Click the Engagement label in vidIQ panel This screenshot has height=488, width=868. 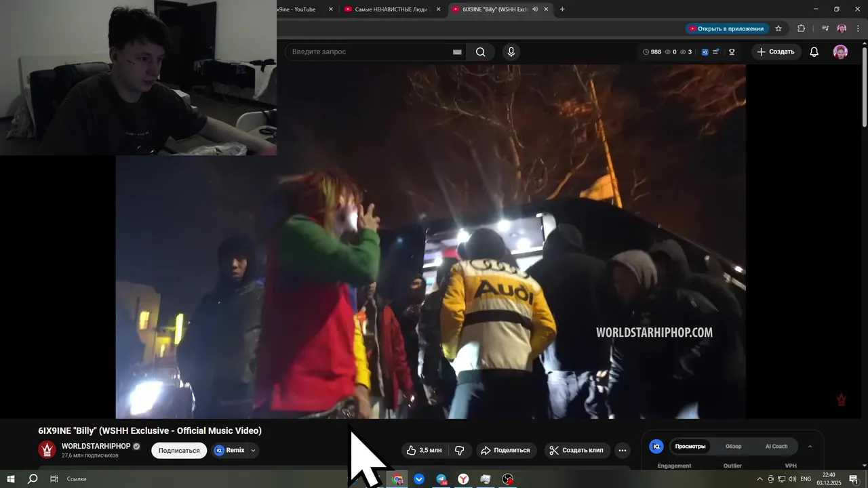(x=674, y=466)
